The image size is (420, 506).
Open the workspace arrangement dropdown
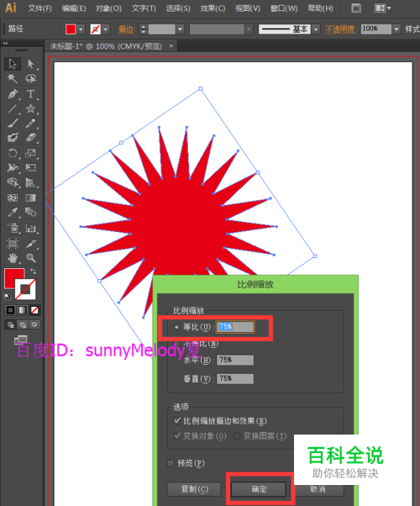pos(382,8)
